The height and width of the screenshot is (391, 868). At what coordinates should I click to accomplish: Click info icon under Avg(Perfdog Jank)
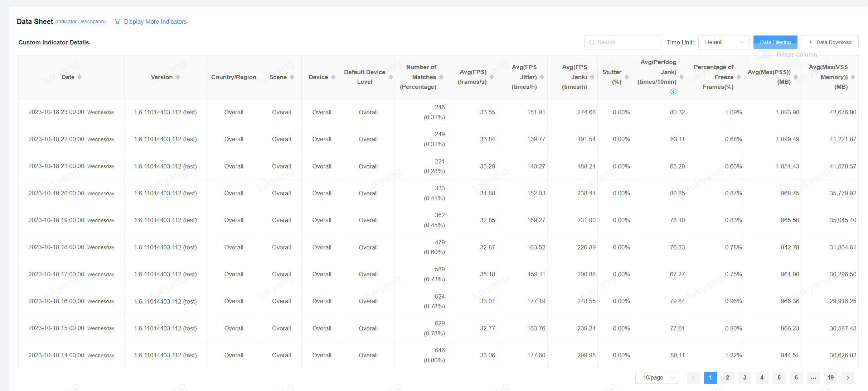[x=673, y=92]
